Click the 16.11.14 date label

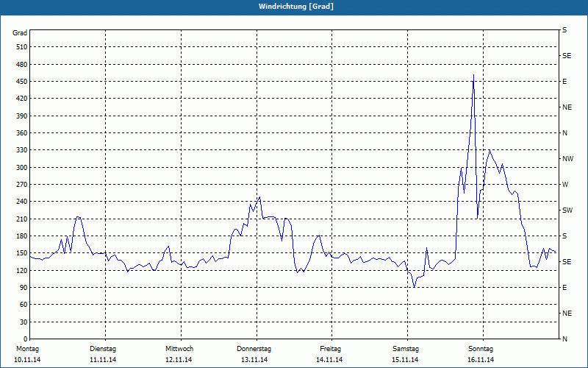(x=481, y=360)
